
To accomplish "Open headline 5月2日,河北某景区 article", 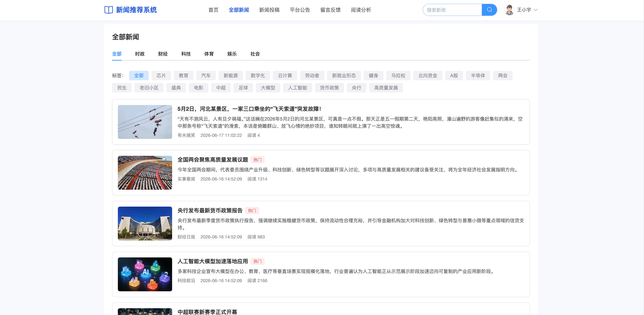I will coord(249,109).
